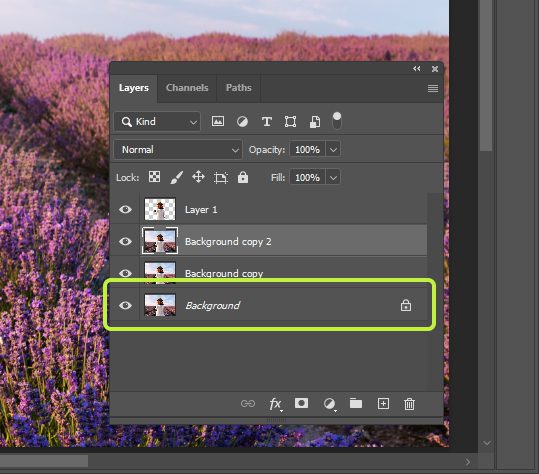539x474 pixels.
Task: Filter for type layers icon
Action: click(267, 121)
